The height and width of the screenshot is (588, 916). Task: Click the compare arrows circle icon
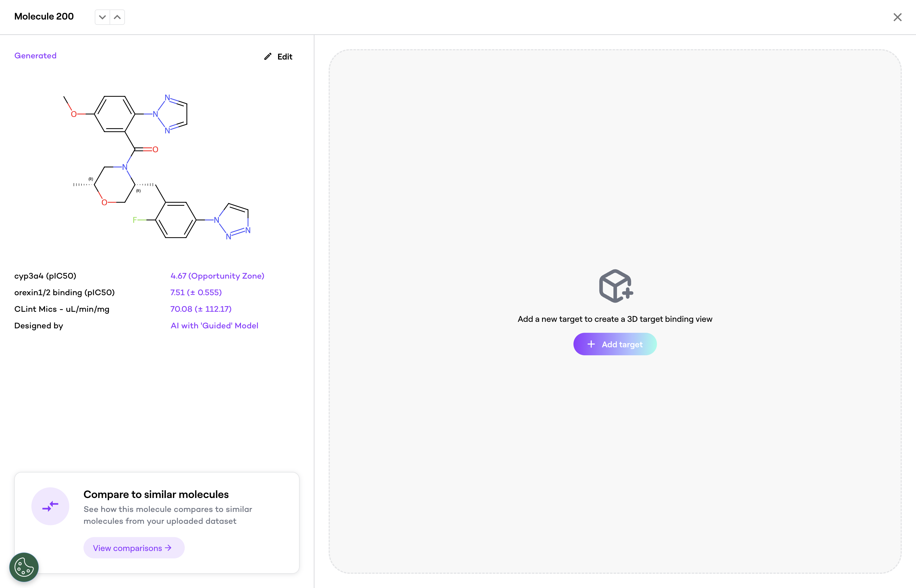(x=50, y=506)
